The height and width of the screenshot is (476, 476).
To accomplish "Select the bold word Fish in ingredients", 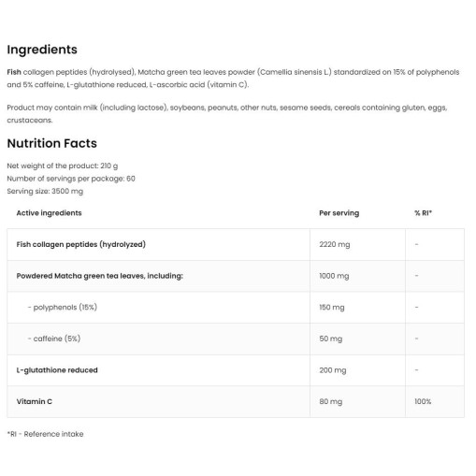I will pos(14,72).
